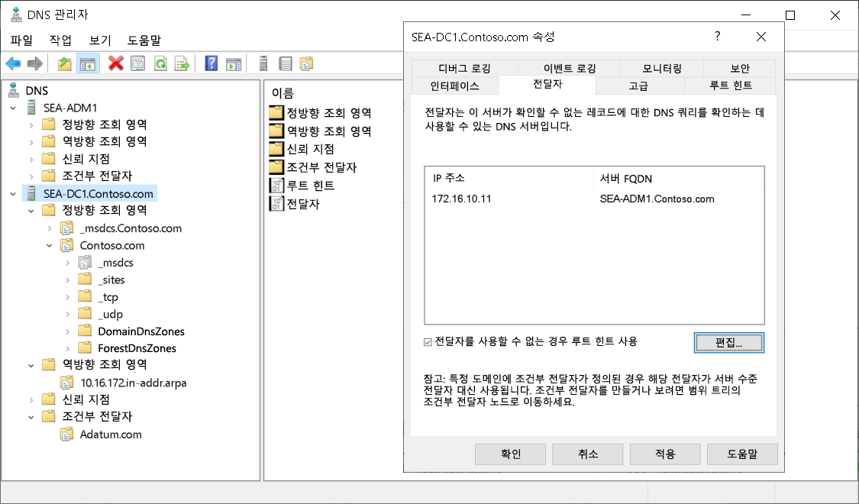Viewport: 859px width, 504px height.
Task: Open Help using the blue question mark icon
Action: [x=212, y=63]
